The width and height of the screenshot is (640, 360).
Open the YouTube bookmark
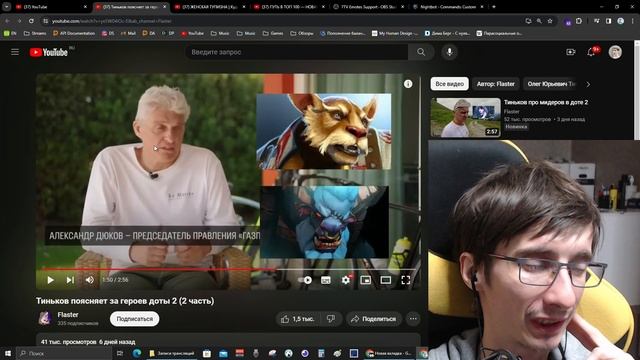pyautogui.click(x=192, y=33)
